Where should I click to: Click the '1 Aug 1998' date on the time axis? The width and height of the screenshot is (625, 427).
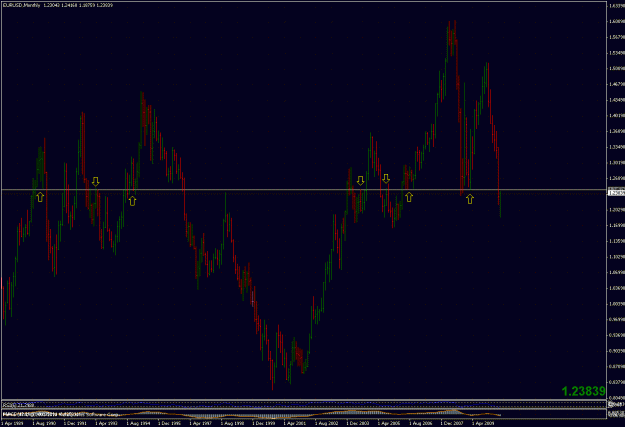click(232, 423)
